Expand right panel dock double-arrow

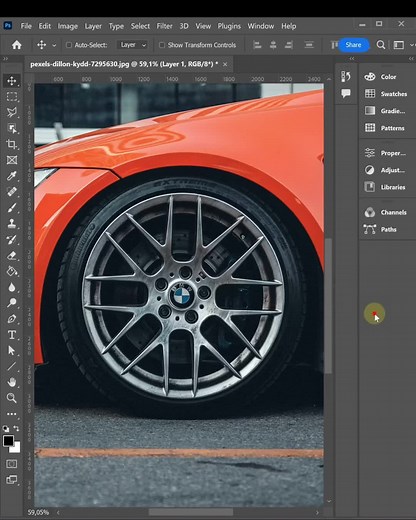pyautogui.click(x=411, y=59)
